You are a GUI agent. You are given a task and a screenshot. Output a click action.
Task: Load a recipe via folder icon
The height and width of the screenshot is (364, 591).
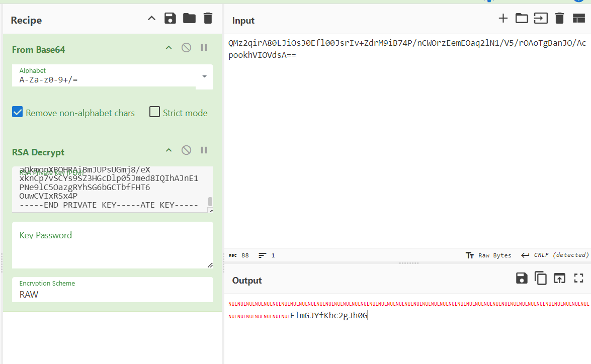pyautogui.click(x=189, y=18)
